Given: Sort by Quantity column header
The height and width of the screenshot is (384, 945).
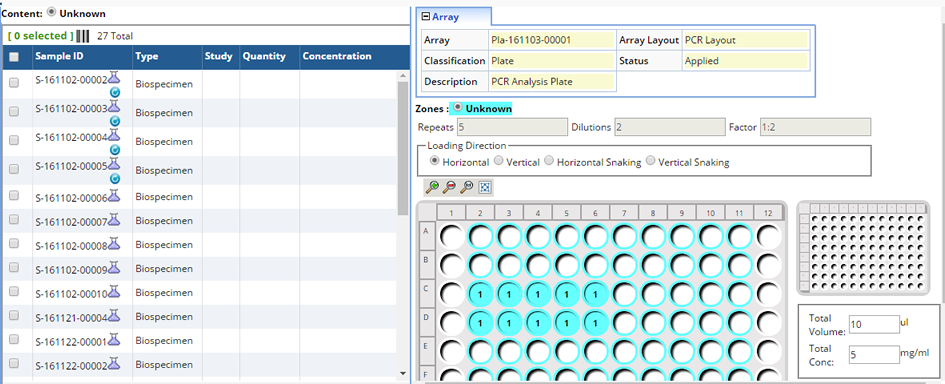Looking at the screenshot, I should point(264,56).
